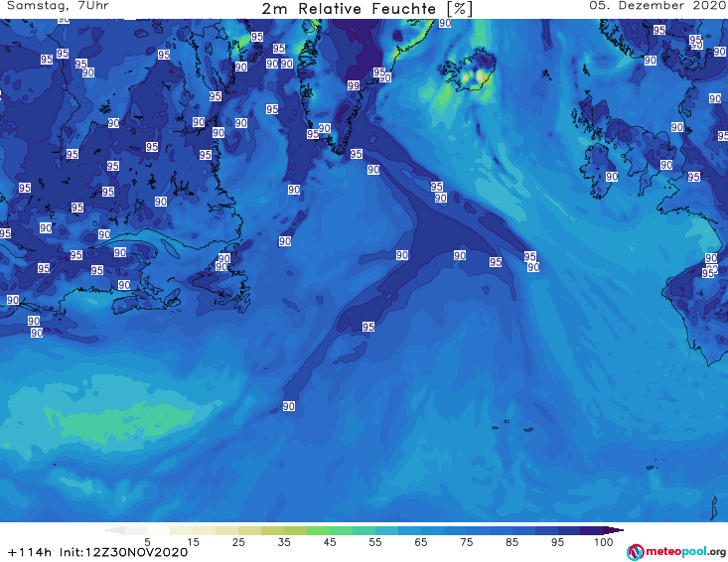Viewport: 728px width, 562px height.
Task: Click the legend value "95" below the color bar
Action: click(x=557, y=542)
